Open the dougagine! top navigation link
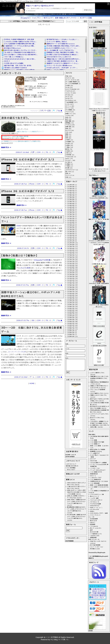 (x=25, y=18)
